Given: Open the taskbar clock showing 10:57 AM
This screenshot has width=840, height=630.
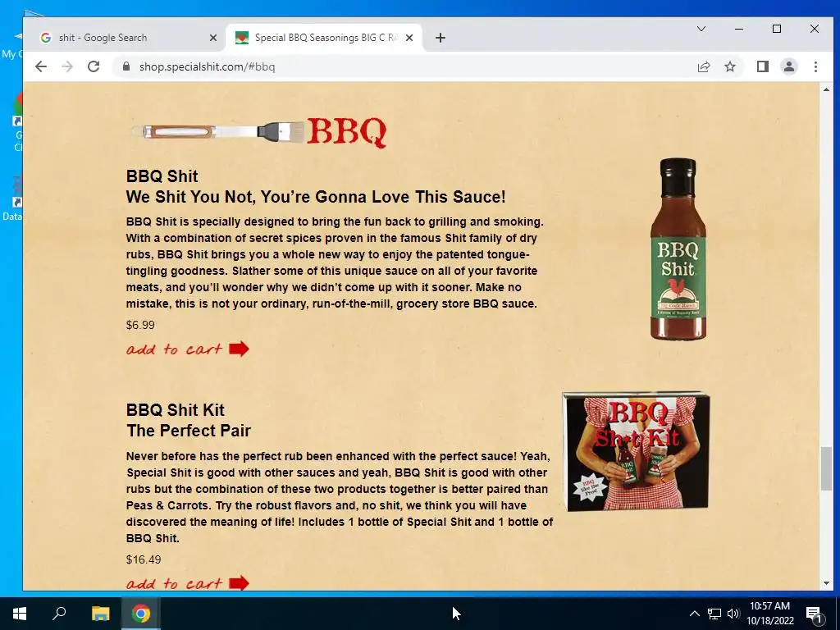Looking at the screenshot, I should pos(769,614).
